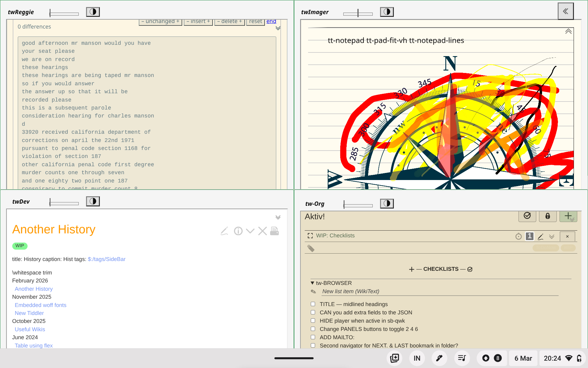Click the double chevron up in the twImager notepad

(x=568, y=32)
